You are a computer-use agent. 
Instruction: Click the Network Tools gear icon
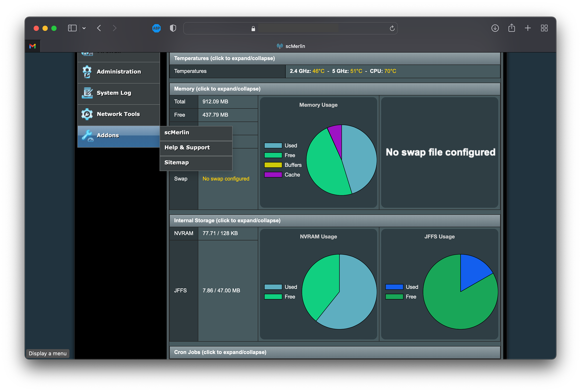(x=87, y=114)
